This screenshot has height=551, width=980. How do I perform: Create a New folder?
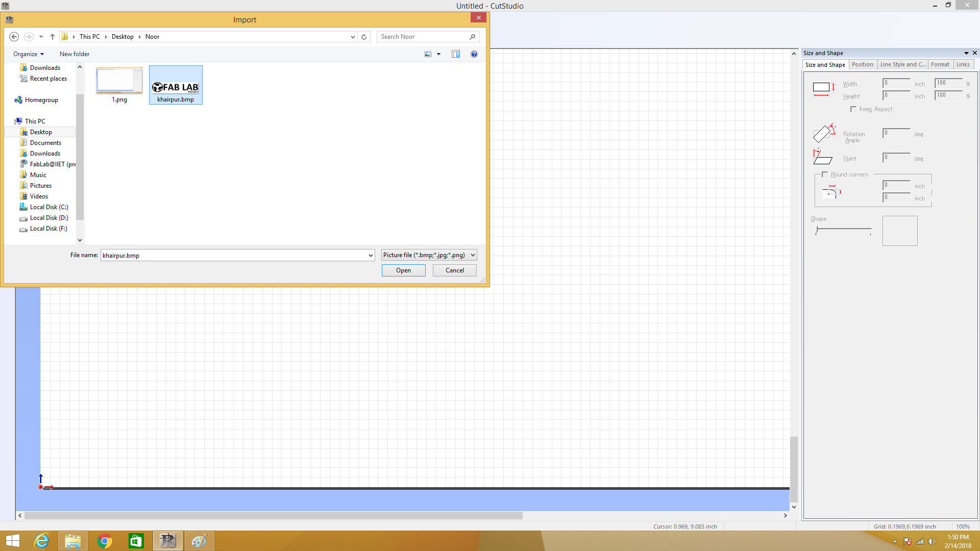[75, 54]
